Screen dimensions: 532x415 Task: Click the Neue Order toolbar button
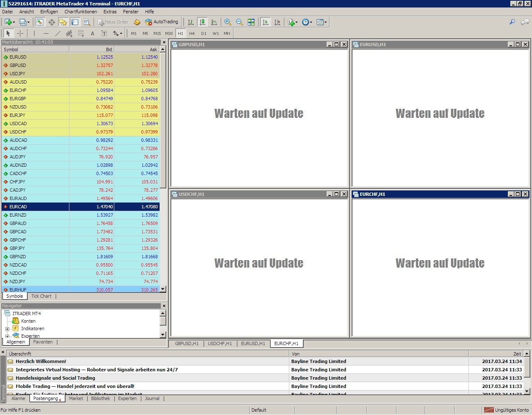tap(113, 22)
